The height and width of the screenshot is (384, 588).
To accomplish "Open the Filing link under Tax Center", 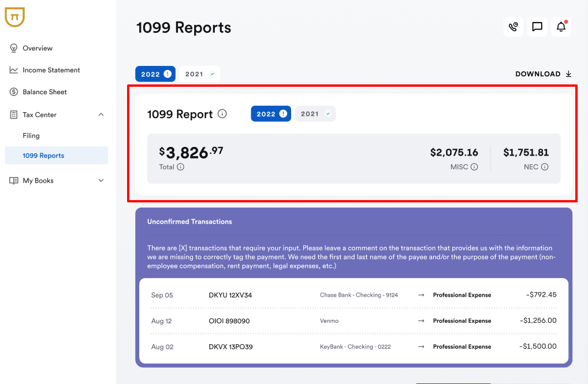I will coord(31,136).
